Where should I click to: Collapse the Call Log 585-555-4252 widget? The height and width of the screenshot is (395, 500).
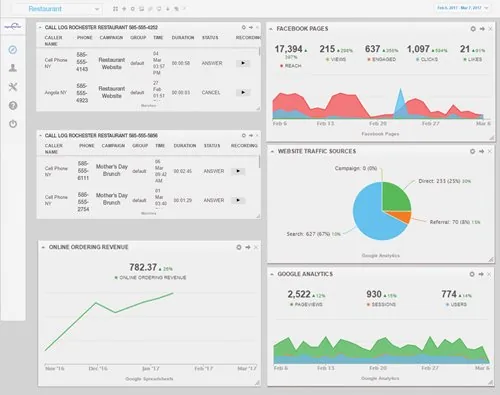(40, 27)
